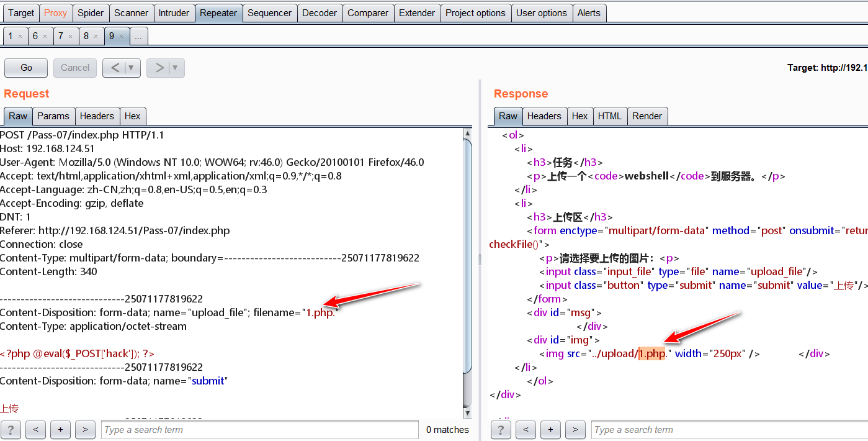
Task: Open the Extender tab
Action: pyautogui.click(x=417, y=13)
